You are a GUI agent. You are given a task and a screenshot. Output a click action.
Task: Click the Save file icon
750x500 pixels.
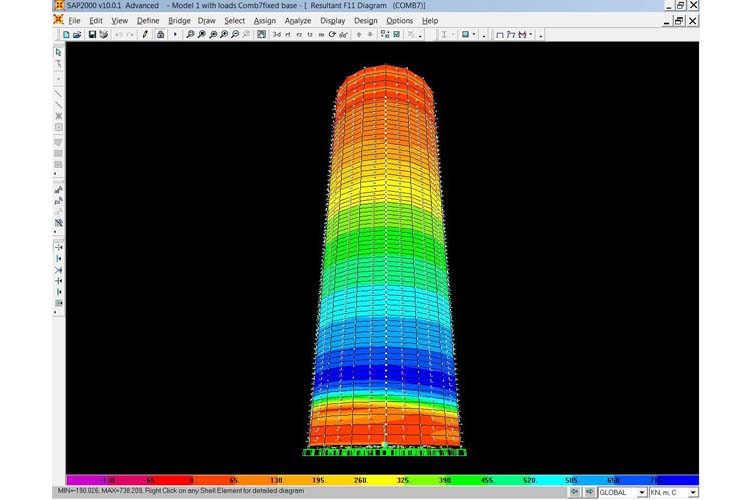[92, 35]
